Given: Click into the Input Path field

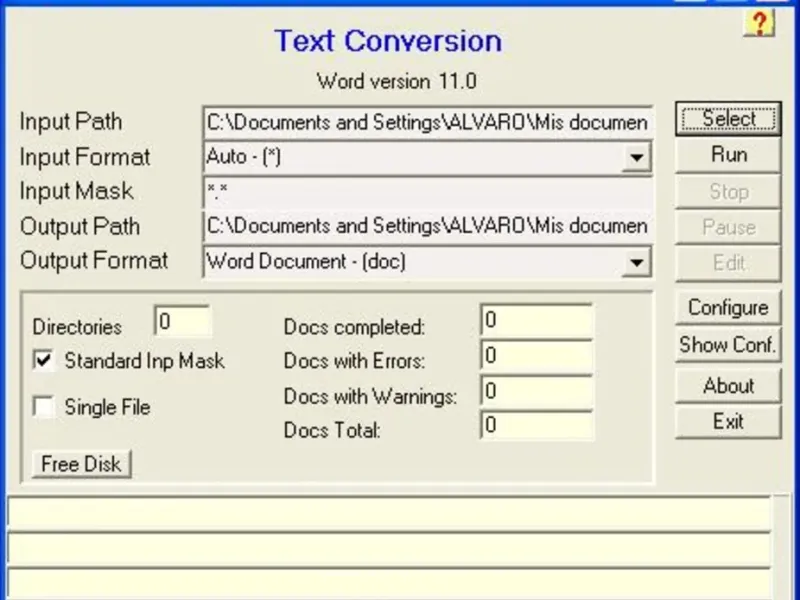Looking at the screenshot, I should pos(428,122).
